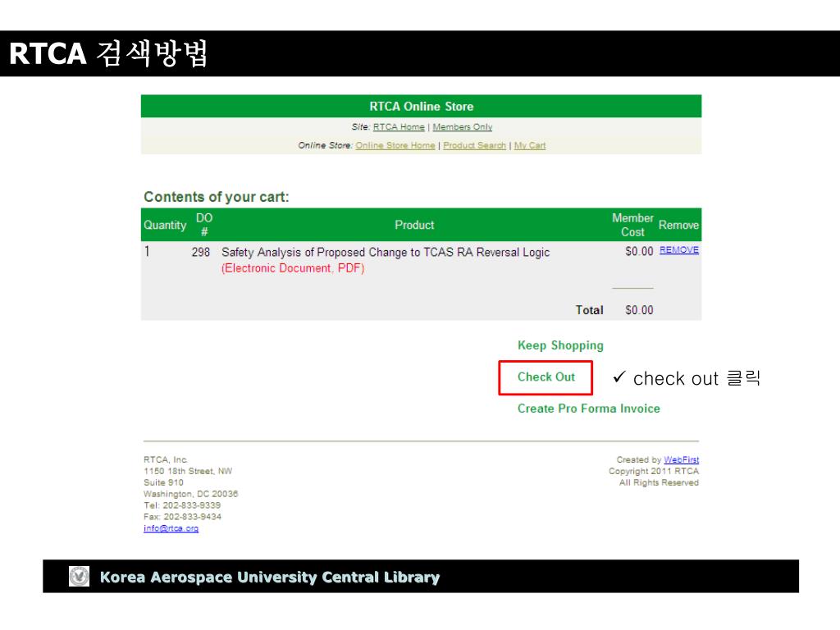
Task: Click Keep Shopping
Action: pos(560,345)
